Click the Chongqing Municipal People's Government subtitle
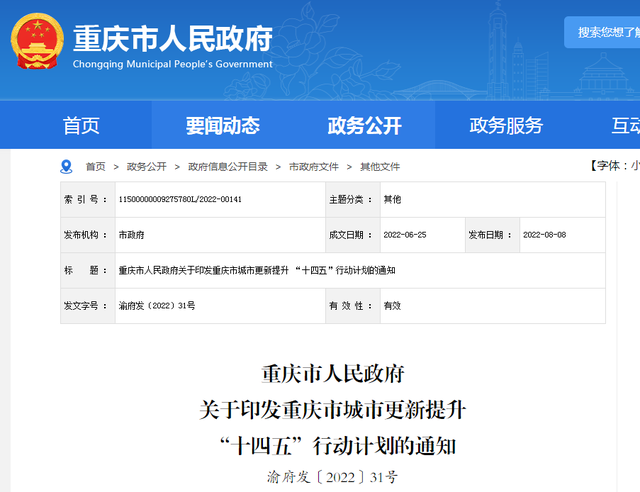This screenshot has height=492, width=640. [173, 64]
